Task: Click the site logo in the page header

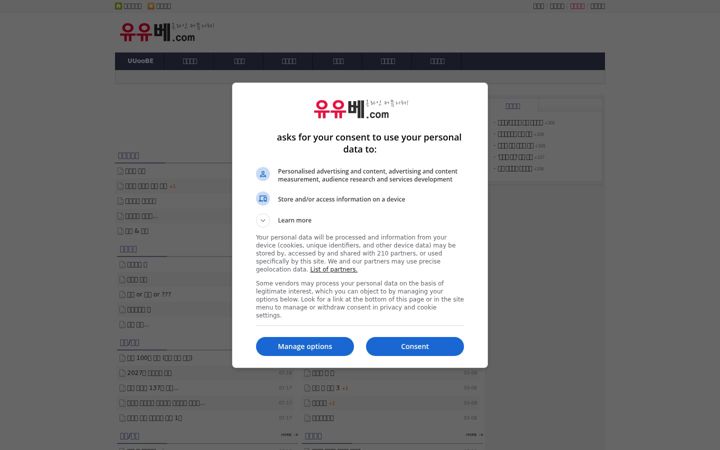Action: click(x=167, y=32)
